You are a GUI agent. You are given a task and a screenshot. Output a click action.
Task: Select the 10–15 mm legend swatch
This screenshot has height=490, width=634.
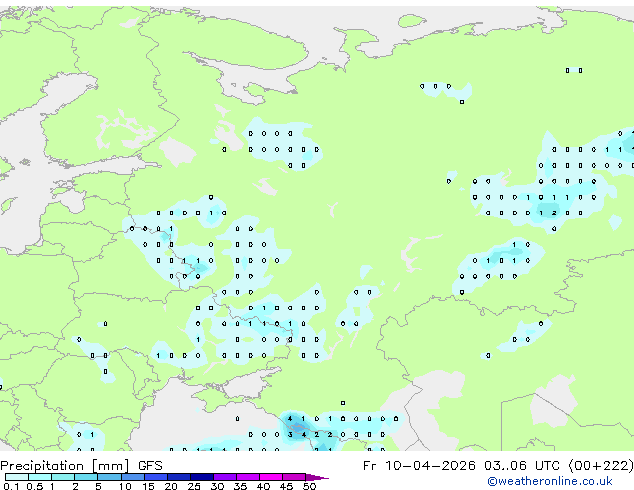[133, 477]
